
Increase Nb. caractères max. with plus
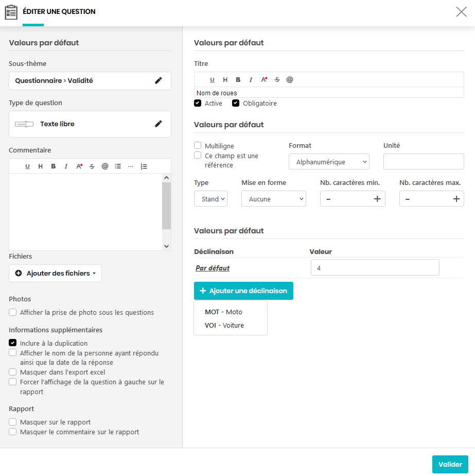(456, 199)
